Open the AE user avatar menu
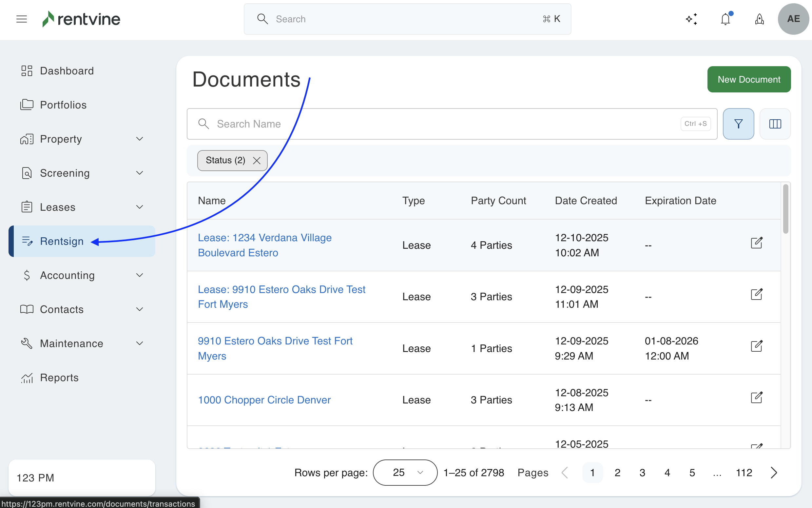The width and height of the screenshot is (812, 508). pyautogui.click(x=793, y=19)
